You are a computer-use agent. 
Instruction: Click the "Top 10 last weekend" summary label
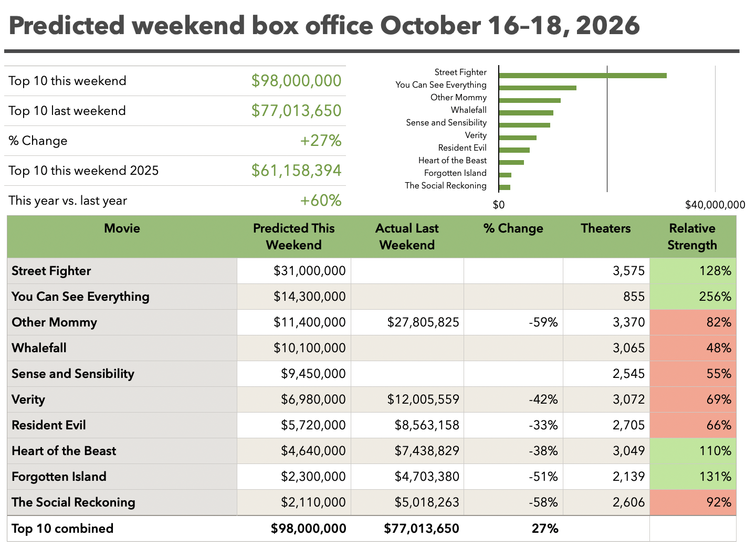(x=67, y=111)
